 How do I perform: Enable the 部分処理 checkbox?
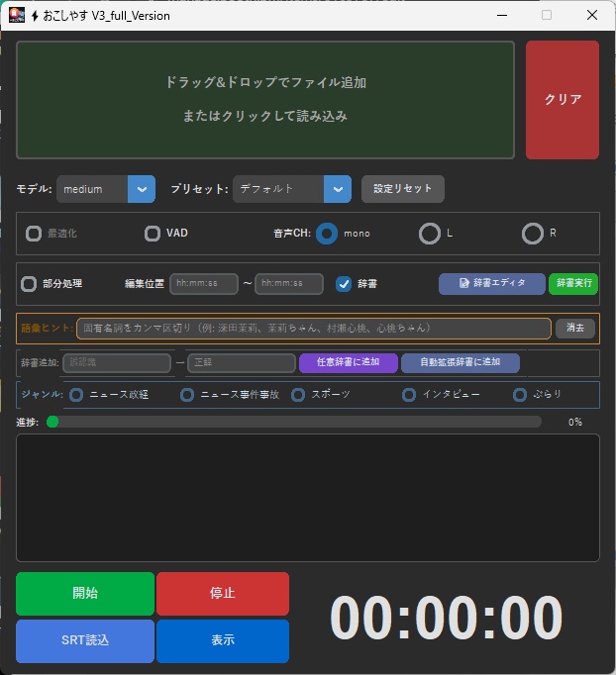click(x=29, y=284)
